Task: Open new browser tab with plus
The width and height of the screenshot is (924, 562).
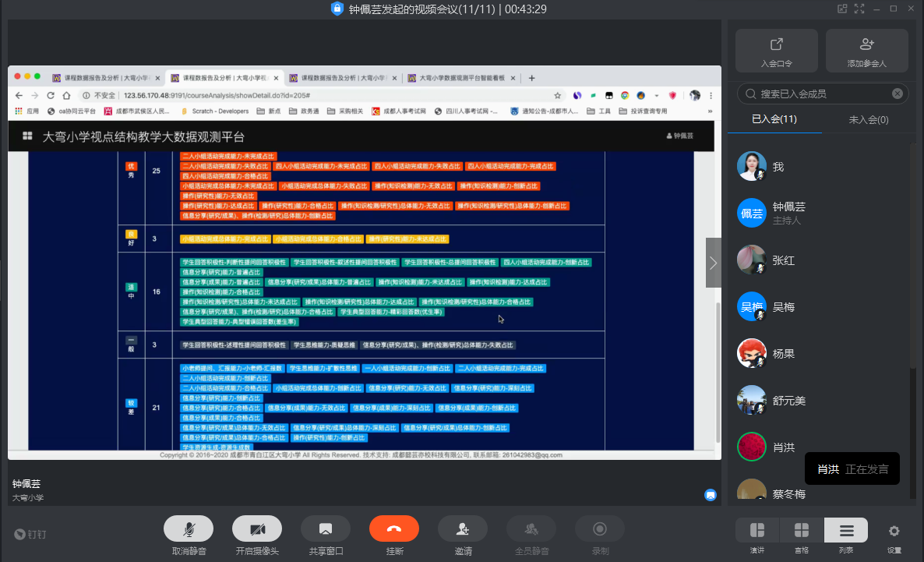Action: (x=531, y=78)
